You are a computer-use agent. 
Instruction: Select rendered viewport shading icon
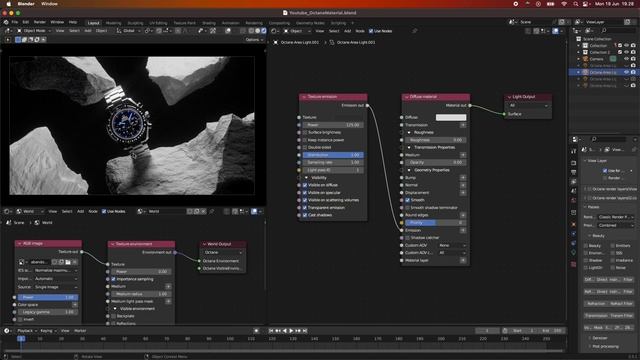tap(264, 31)
